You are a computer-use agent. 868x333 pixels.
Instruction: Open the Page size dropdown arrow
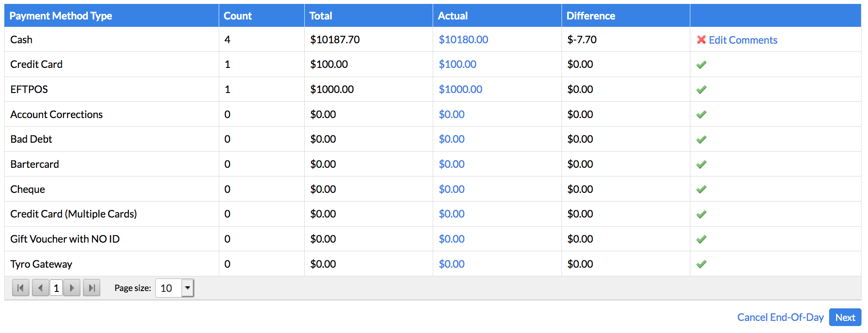pyautogui.click(x=188, y=288)
